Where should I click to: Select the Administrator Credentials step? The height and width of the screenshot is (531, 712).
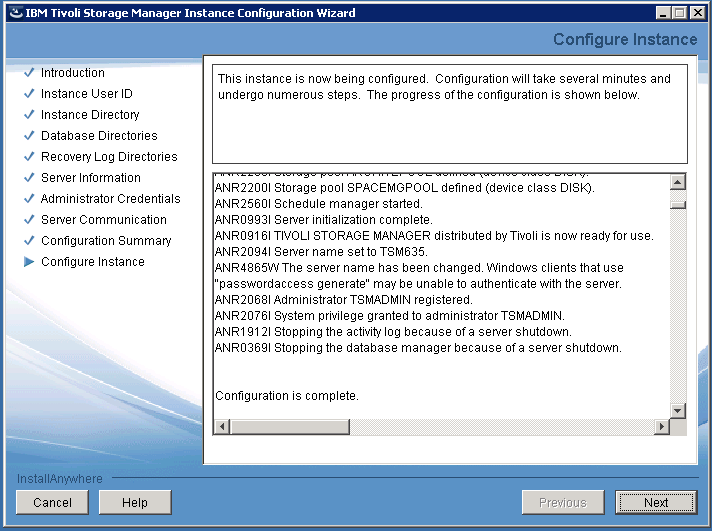(110, 199)
